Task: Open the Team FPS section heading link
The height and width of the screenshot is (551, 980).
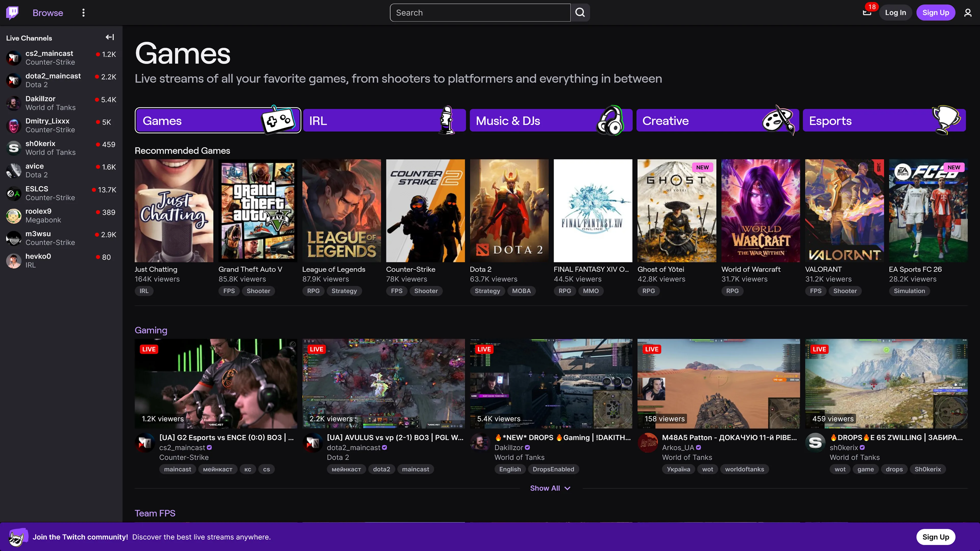Action: click(x=155, y=513)
